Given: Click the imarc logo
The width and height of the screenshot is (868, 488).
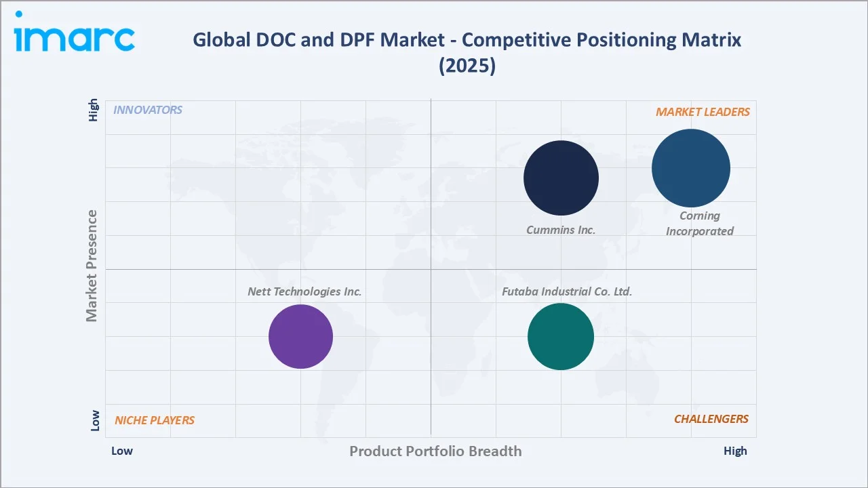Looking at the screenshot, I should [x=75, y=33].
